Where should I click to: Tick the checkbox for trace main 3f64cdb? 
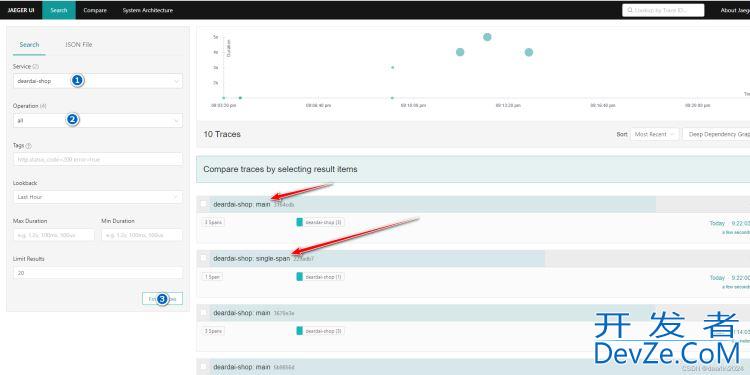(203, 204)
